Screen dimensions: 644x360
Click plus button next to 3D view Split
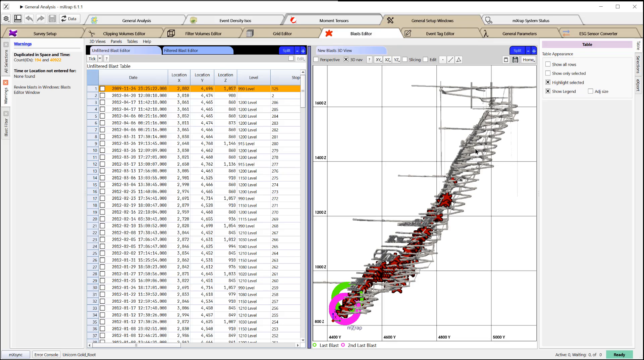point(534,51)
